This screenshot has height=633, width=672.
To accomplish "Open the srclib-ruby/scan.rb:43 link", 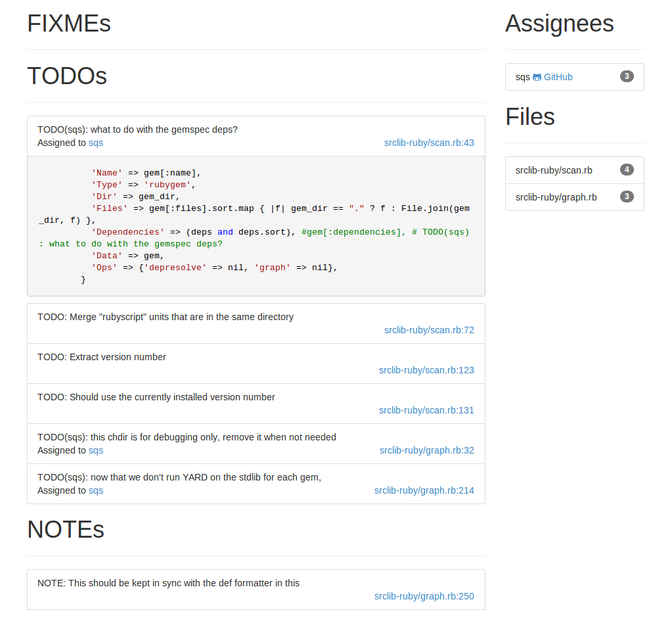I will pyautogui.click(x=429, y=143).
